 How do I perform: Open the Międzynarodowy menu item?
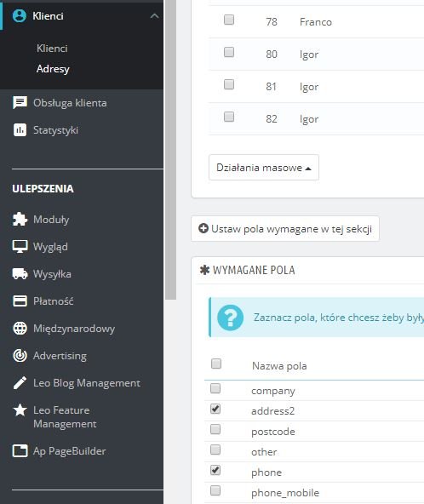(x=74, y=329)
